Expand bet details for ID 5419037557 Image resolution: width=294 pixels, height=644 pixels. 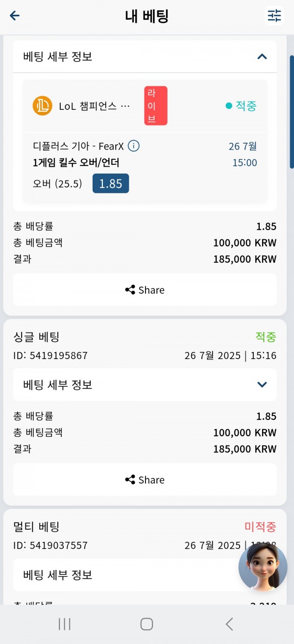(x=145, y=574)
